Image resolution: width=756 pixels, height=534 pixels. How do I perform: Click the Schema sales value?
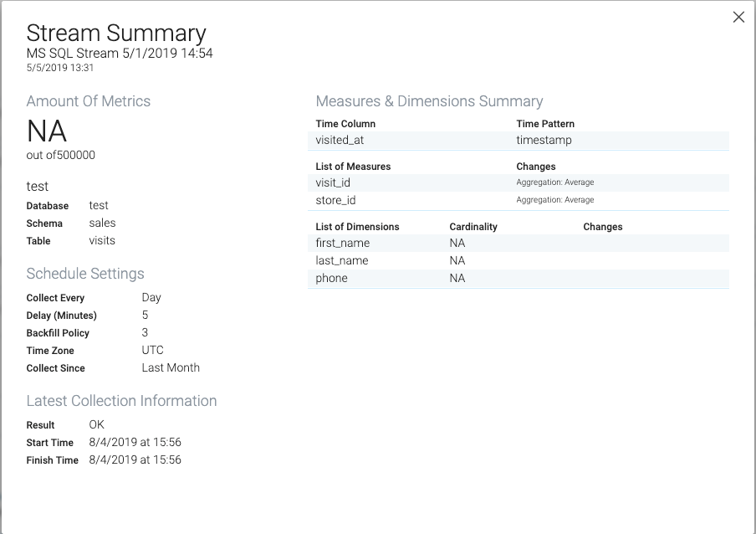coord(102,223)
